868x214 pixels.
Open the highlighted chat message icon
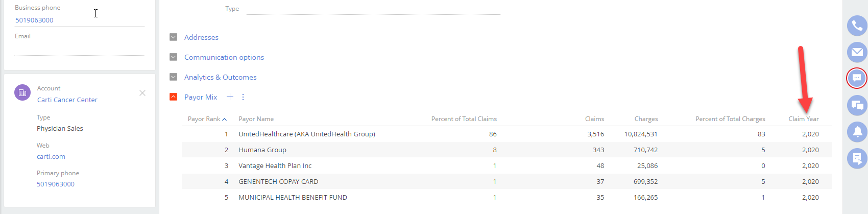click(857, 78)
